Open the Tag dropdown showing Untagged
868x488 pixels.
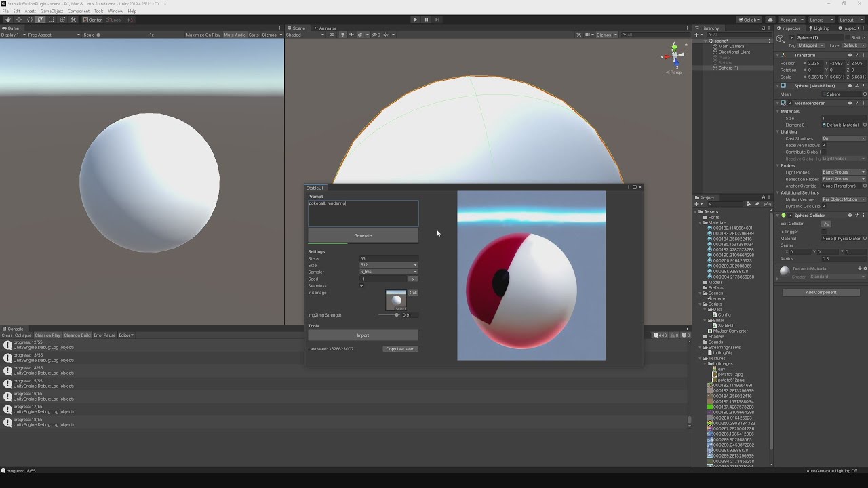(x=810, y=45)
